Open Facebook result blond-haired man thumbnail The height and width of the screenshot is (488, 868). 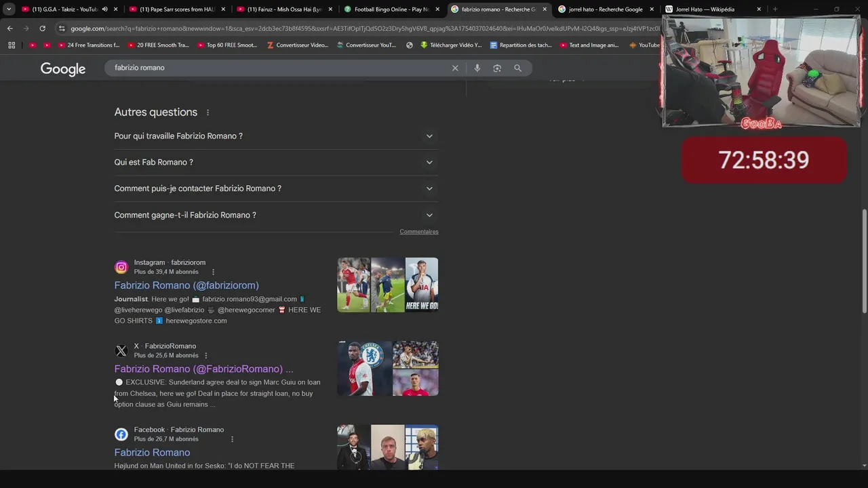click(x=422, y=447)
